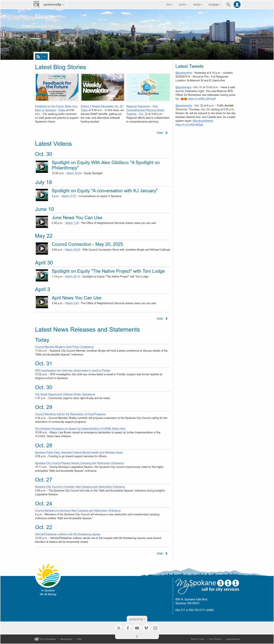Play June News You Can Use video icon
Screen dimensions: 274x644
click(x=42, y=222)
